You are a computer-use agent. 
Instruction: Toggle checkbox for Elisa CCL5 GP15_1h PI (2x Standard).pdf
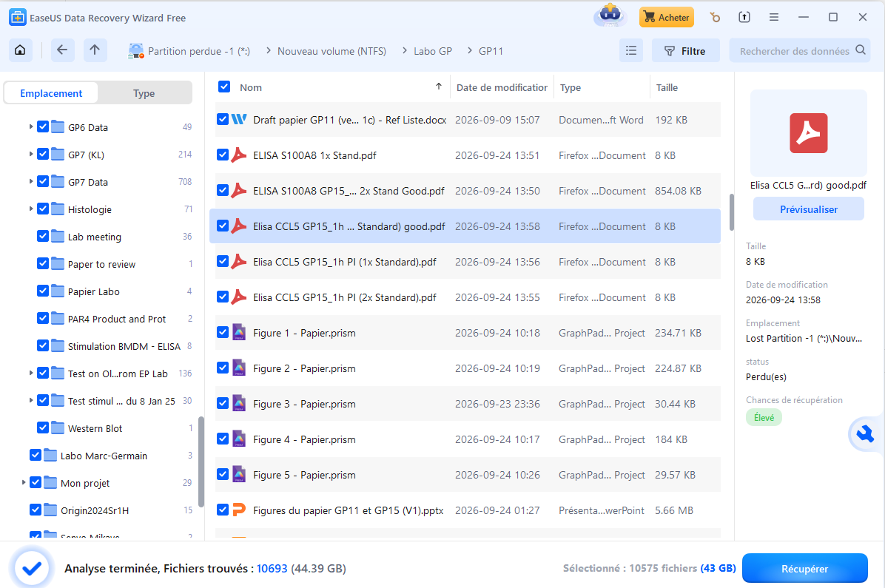click(223, 297)
